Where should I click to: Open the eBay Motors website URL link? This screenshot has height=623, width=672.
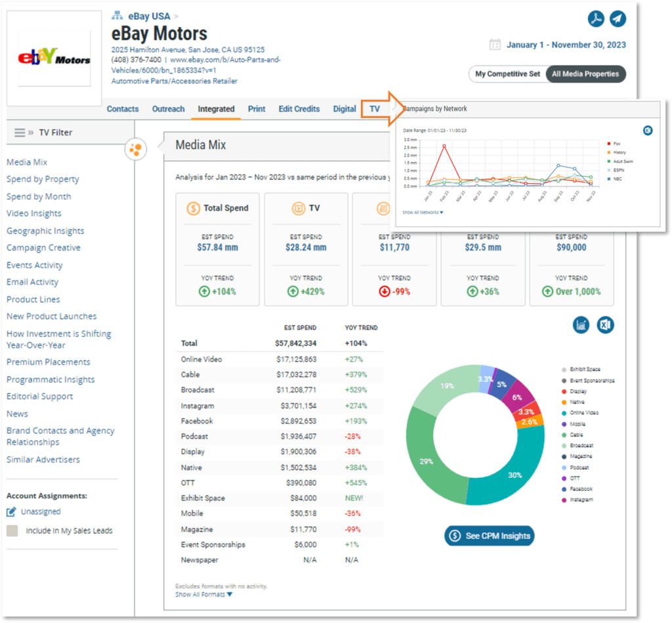click(x=196, y=65)
